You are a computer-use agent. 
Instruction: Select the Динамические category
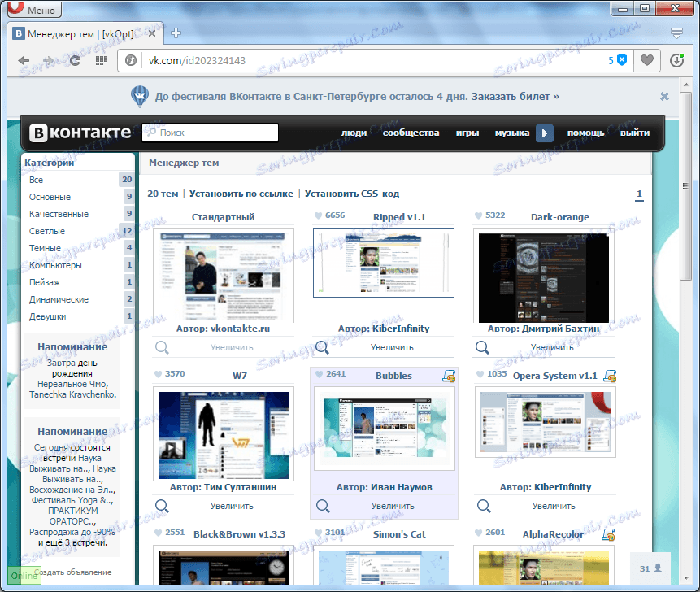[78, 299]
